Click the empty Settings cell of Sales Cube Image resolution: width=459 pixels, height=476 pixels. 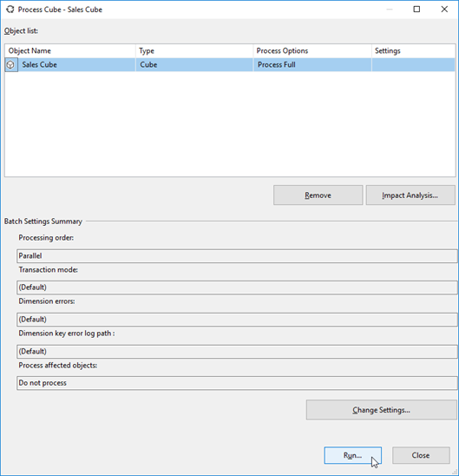414,64
